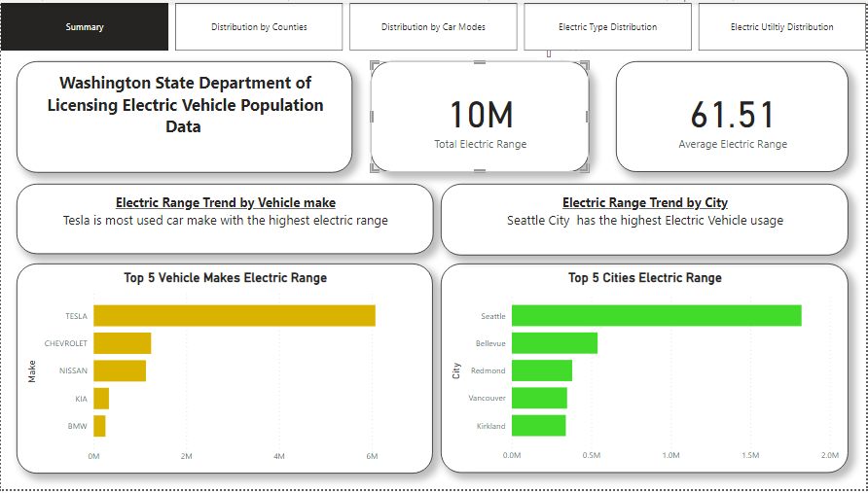Image resolution: width=868 pixels, height=493 pixels.
Task: Select the 10M Total Electric Range card
Action: (x=480, y=118)
